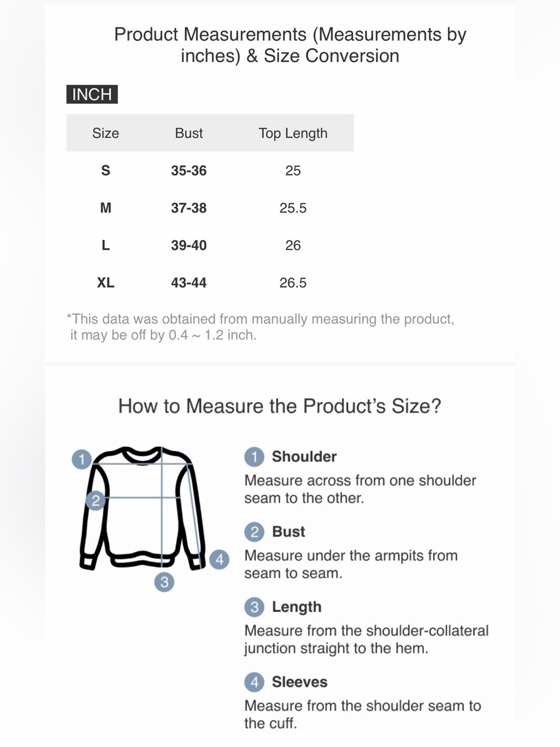Click the 37-38 bust value
Image resolution: width=560 pixels, height=747 pixels.
coord(189,208)
